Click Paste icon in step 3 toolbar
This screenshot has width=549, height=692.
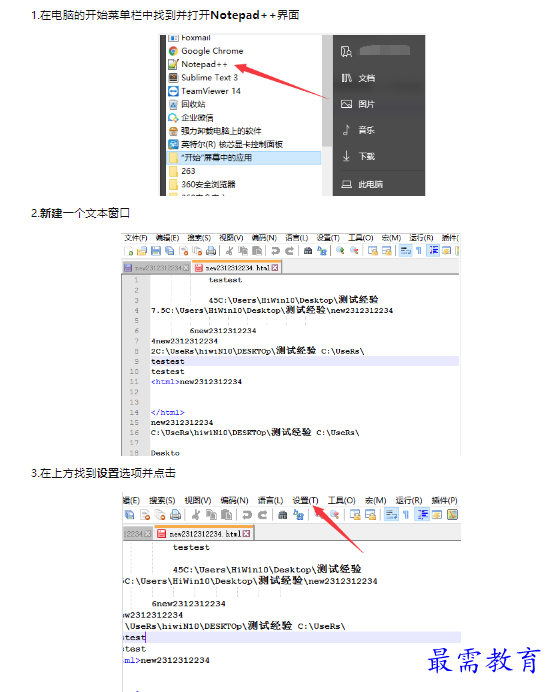226,515
